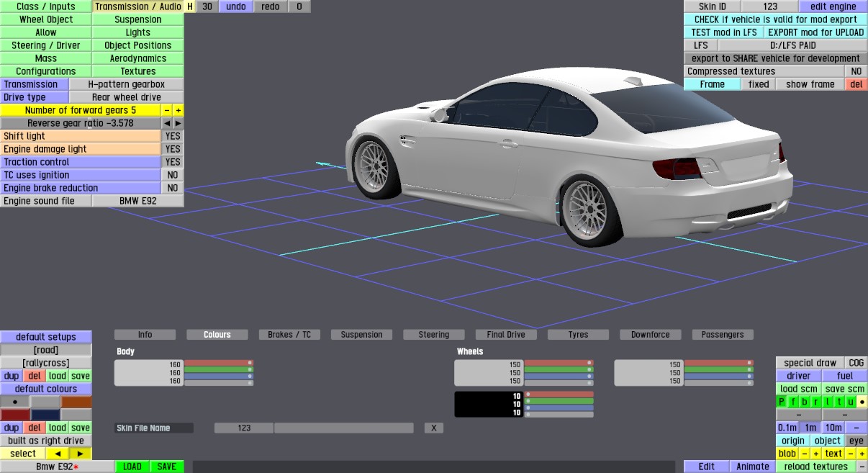Switch to the Info tab
Image resolution: width=868 pixels, height=473 pixels.
[x=145, y=335]
